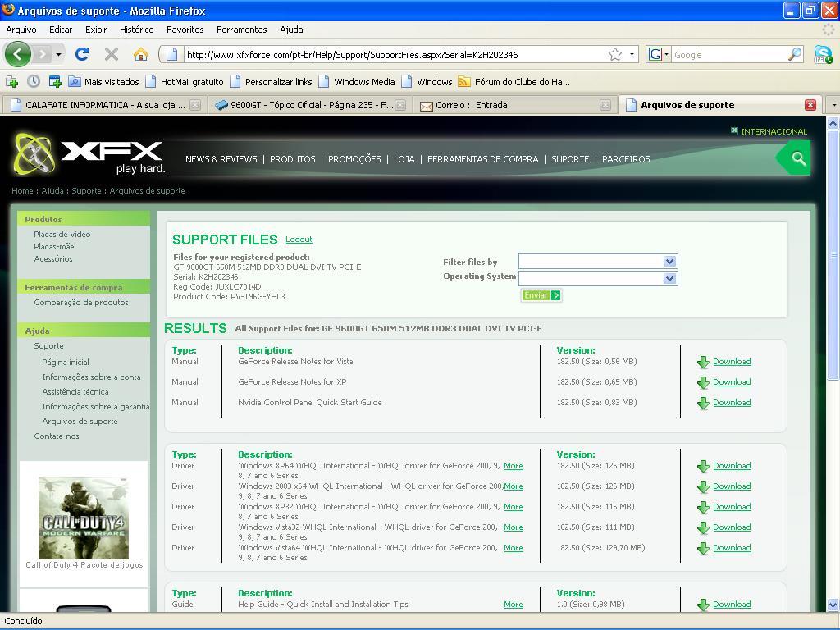Click inside the Google search box
The width and height of the screenshot is (840, 630).
[x=729, y=55]
